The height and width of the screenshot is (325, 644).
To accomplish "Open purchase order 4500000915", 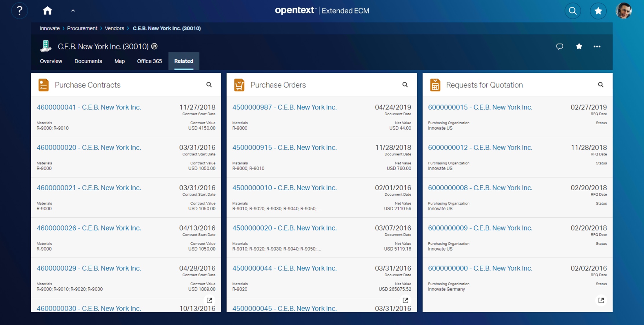I will [284, 147].
